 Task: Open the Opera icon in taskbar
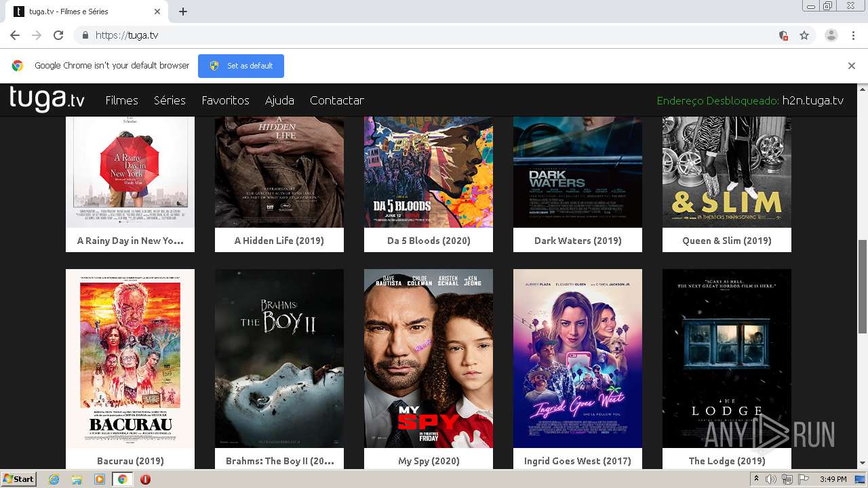tap(145, 479)
